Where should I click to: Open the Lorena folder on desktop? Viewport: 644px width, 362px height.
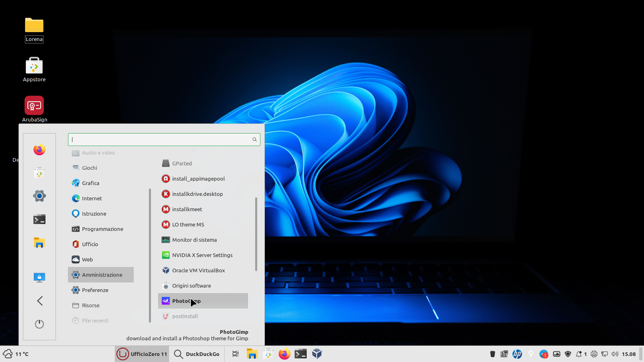point(34,30)
